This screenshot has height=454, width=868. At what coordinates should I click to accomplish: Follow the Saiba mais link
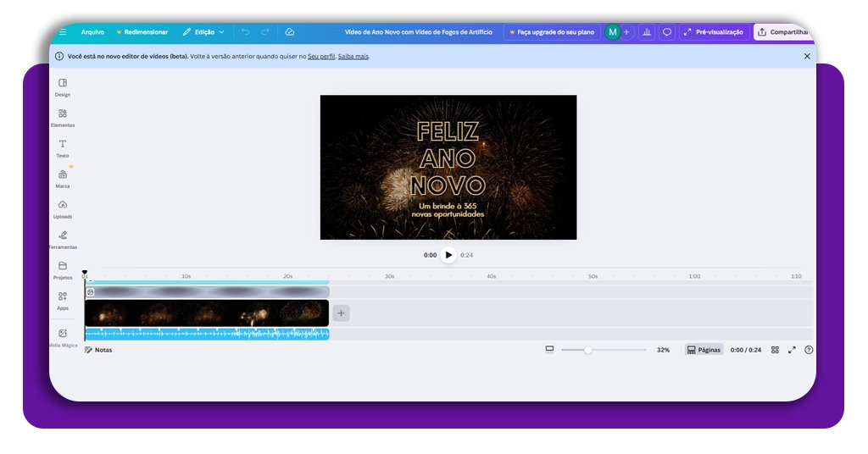click(x=353, y=57)
